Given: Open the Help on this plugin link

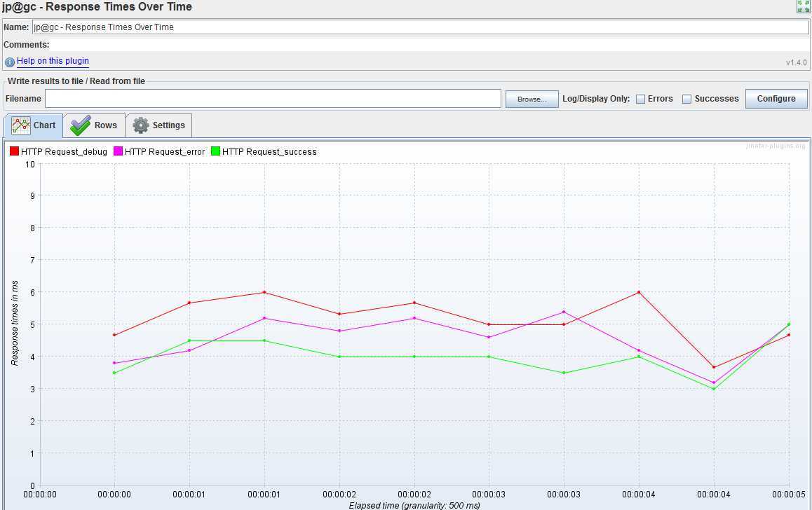Looking at the screenshot, I should [x=53, y=61].
